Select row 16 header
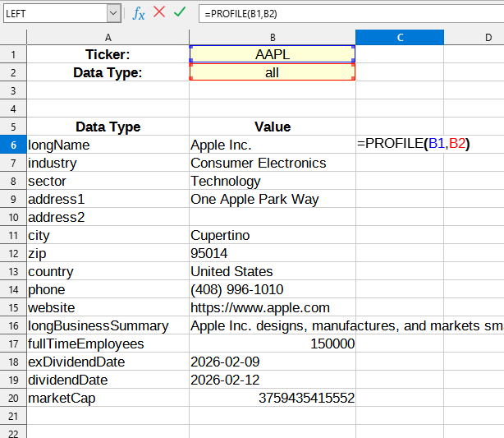 click(13, 325)
